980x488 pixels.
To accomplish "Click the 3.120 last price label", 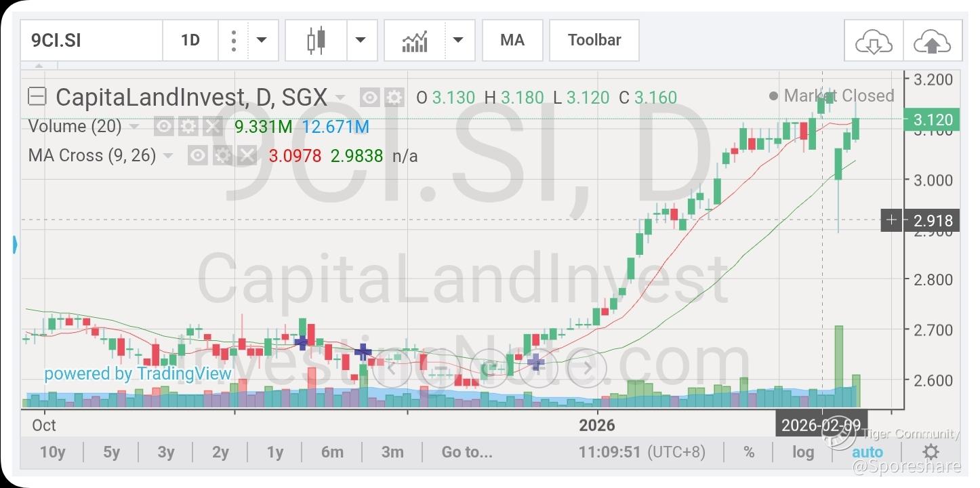I will tap(933, 120).
